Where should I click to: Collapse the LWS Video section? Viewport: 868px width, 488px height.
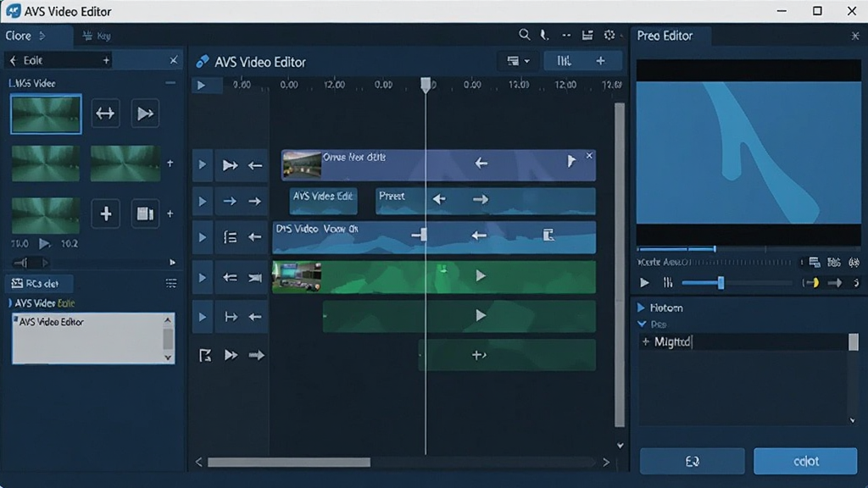click(170, 83)
